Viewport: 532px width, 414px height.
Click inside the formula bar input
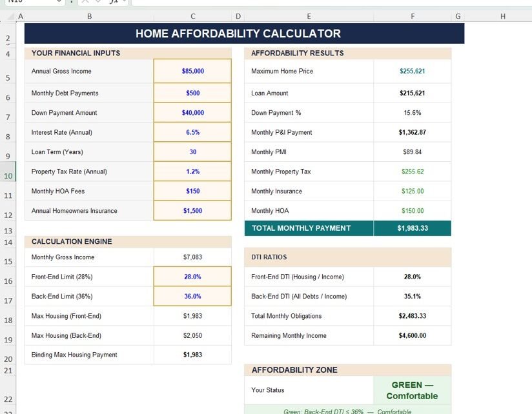(x=323, y=2)
